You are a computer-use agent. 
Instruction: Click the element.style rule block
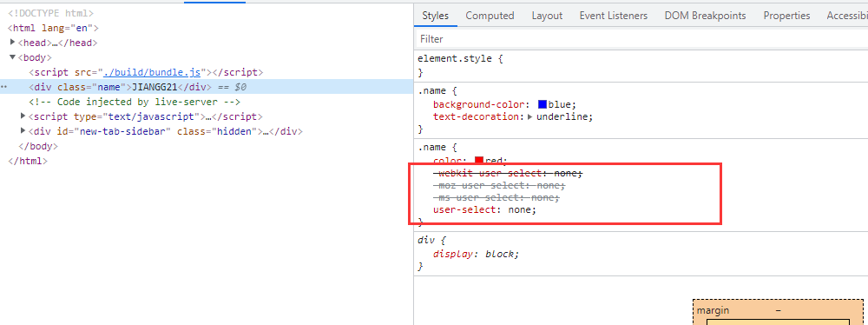click(x=641, y=65)
